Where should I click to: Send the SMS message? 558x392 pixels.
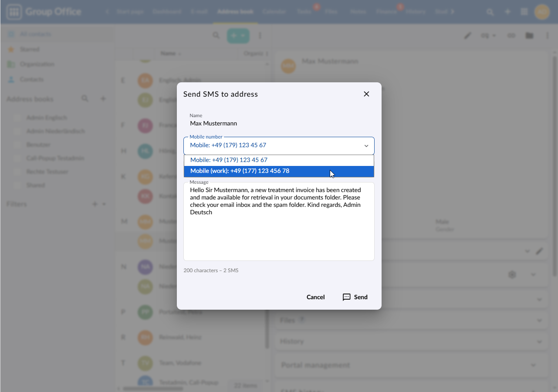(355, 297)
